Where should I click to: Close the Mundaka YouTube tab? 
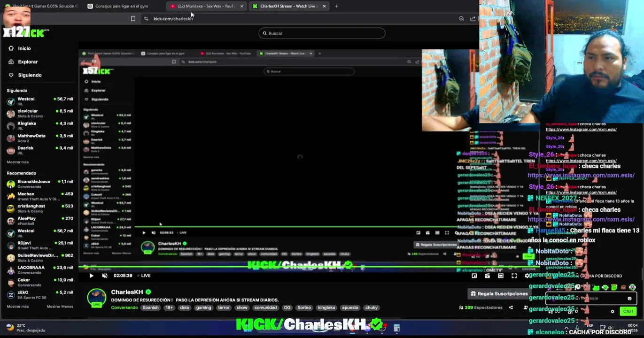[241, 6]
